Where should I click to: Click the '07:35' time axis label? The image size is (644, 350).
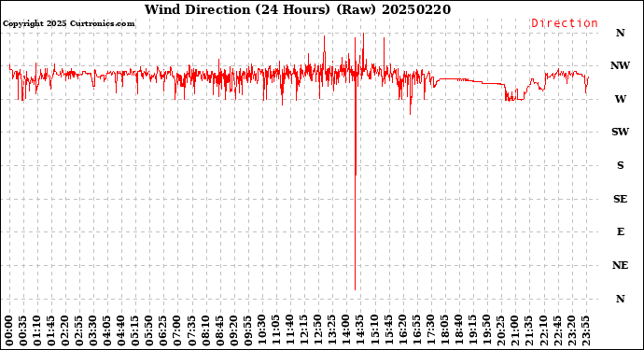191,331
